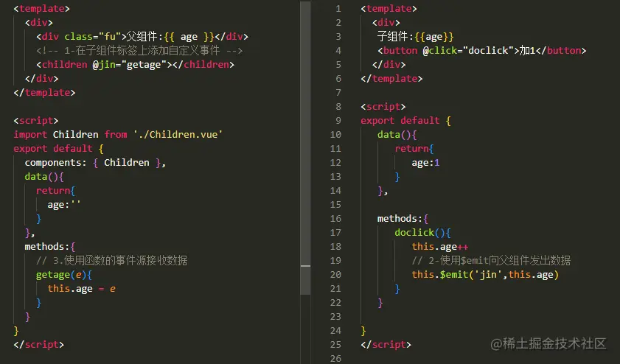
Task: Click line number 3 in the gutter
Action: point(338,37)
